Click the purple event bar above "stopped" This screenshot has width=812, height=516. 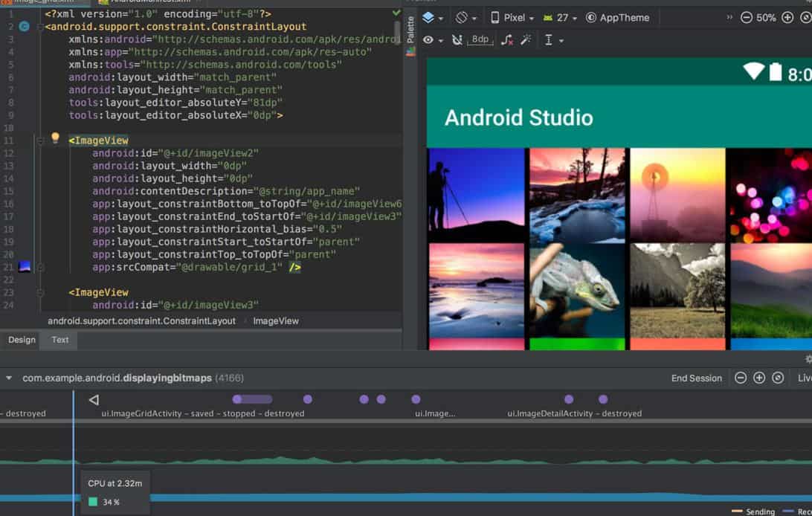pyautogui.click(x=252, y=399)
